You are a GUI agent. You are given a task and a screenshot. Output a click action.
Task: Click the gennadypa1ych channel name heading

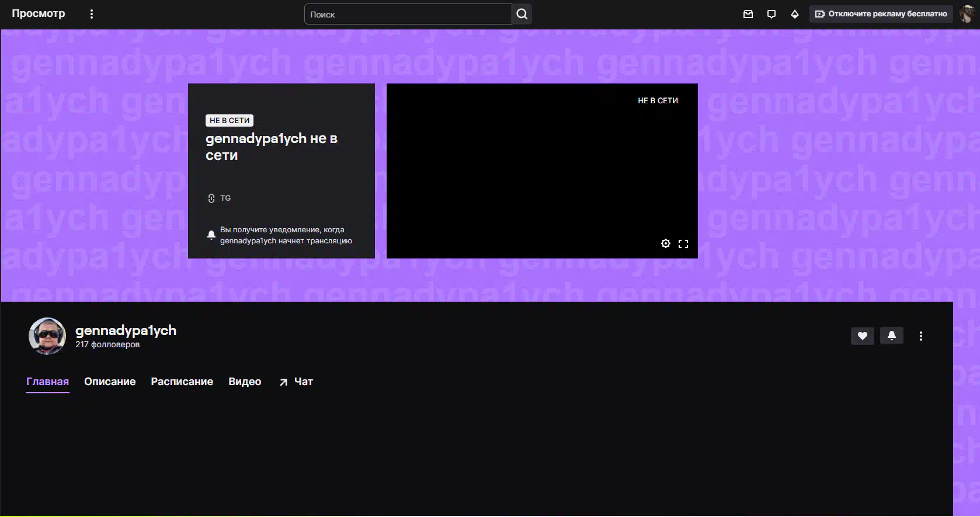coord(126,330)
